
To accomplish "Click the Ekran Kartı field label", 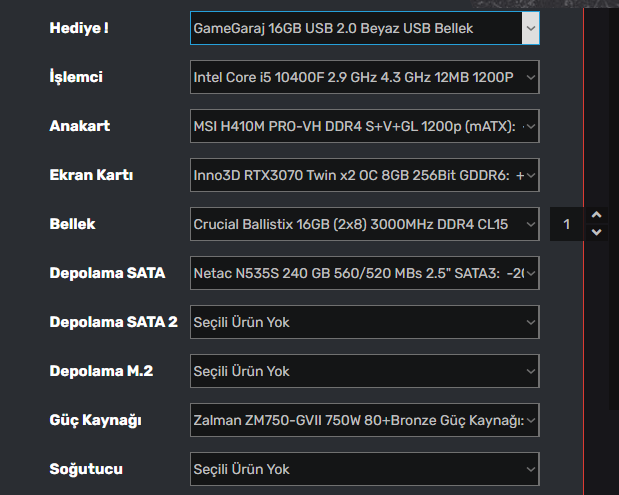I will [x=91, y=175].
